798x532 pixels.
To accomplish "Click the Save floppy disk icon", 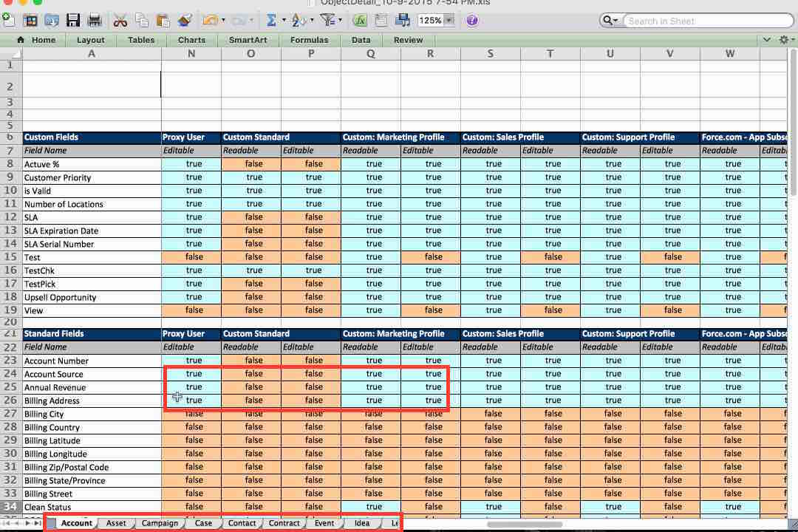I will coord(72,21).
